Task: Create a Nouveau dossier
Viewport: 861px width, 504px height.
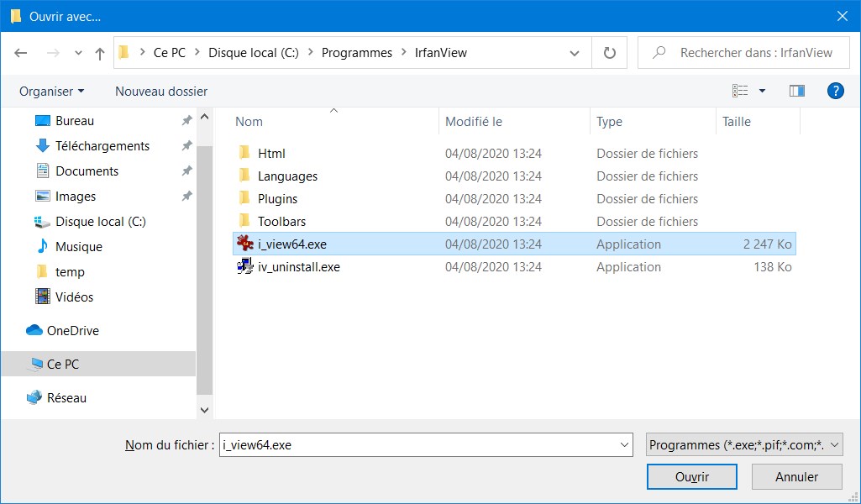Action: point(161,91)
